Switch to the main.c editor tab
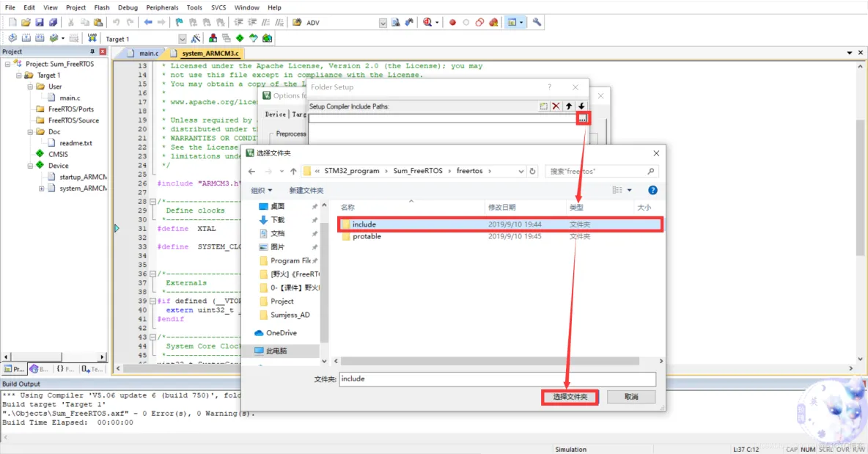The width and height of the screenshot is (868, 454). tap(144, 53)
